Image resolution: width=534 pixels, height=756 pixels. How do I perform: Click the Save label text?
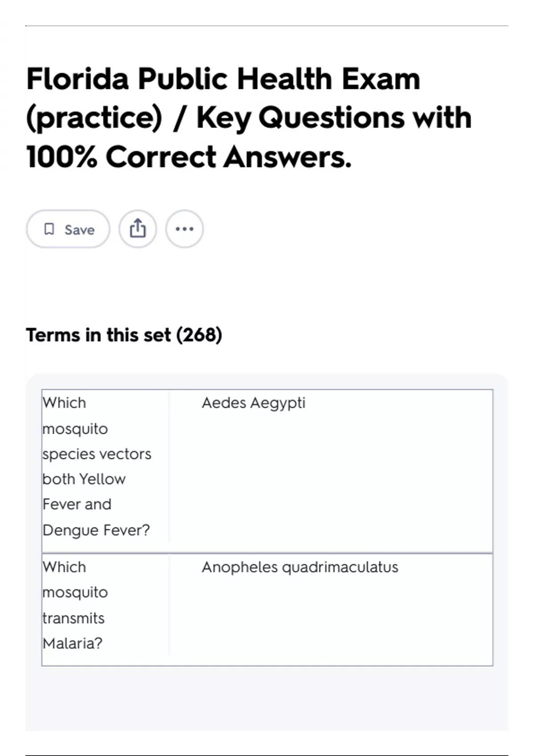79,230
